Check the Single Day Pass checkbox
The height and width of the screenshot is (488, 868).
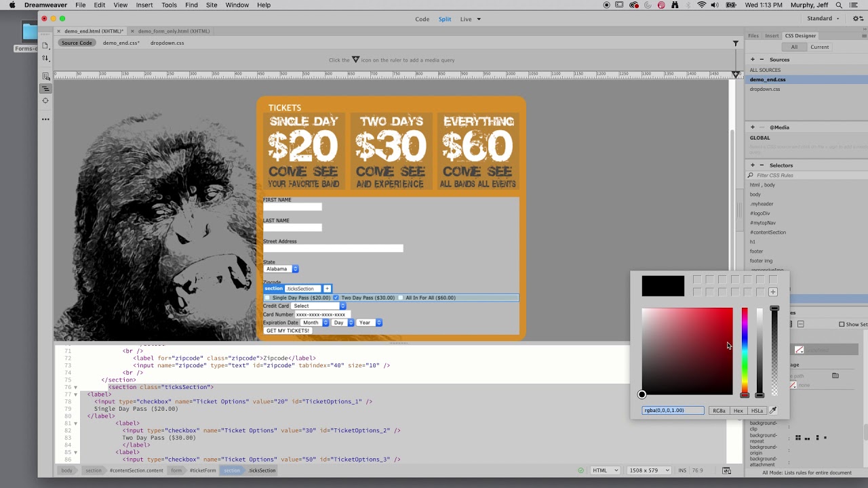click(x=267, y=298)
